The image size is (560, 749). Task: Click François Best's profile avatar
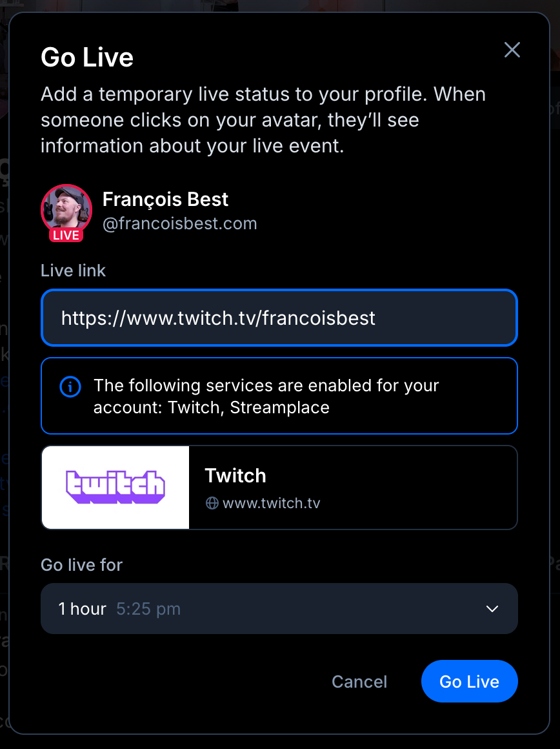coord(66,208)
